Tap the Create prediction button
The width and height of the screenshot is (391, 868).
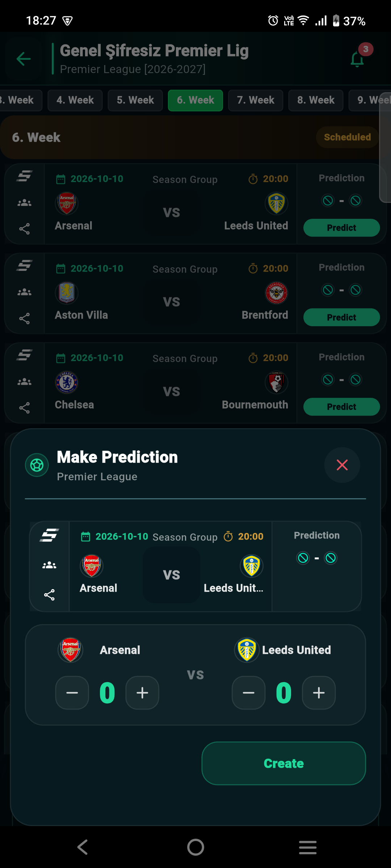point(284,763)
